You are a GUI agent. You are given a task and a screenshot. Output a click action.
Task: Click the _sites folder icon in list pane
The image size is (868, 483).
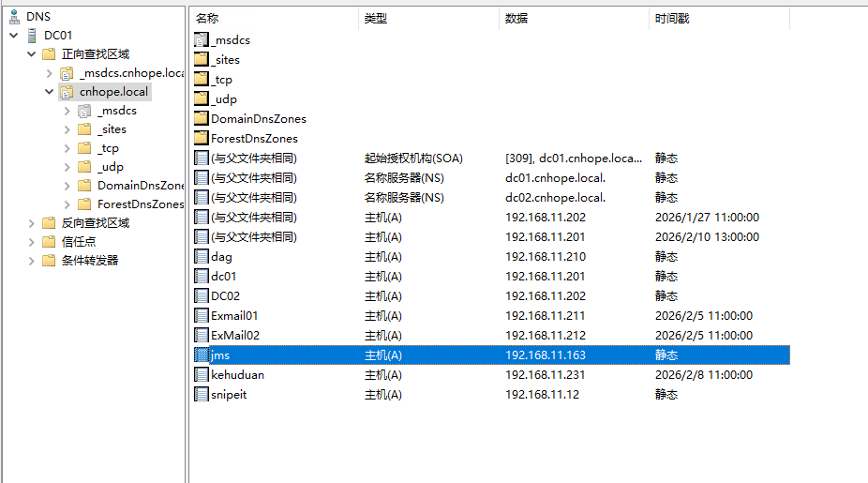point(202,59)
